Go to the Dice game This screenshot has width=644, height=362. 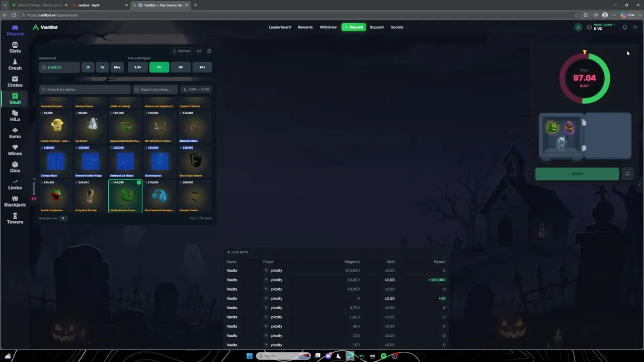point(15,167)
